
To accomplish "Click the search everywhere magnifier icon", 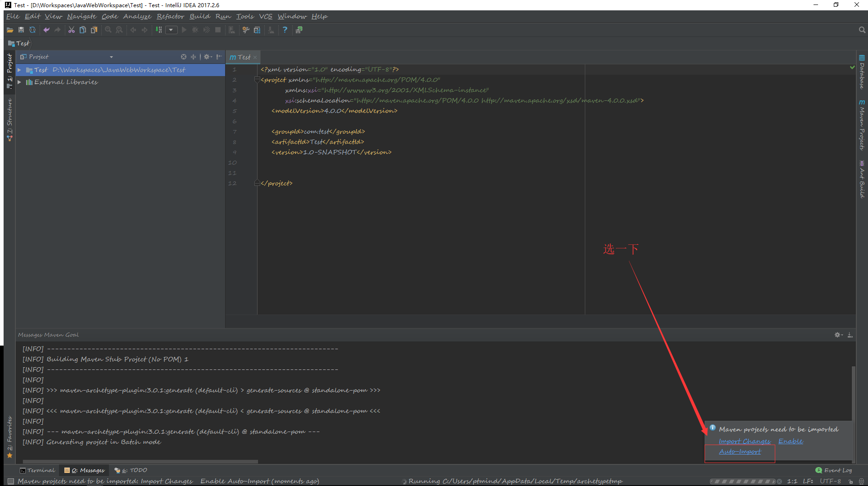I will coord(862,30).
